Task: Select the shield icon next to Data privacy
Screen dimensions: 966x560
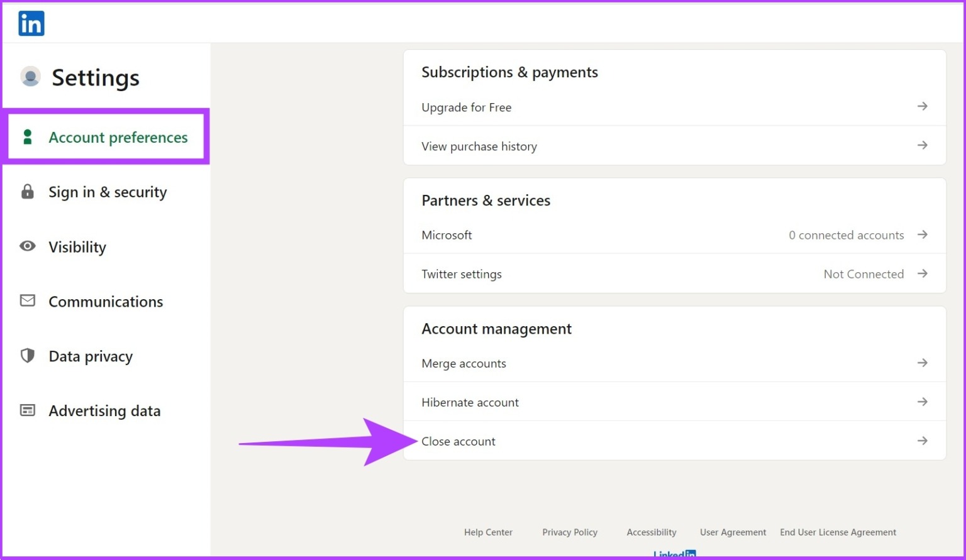Action: point(27,356)
